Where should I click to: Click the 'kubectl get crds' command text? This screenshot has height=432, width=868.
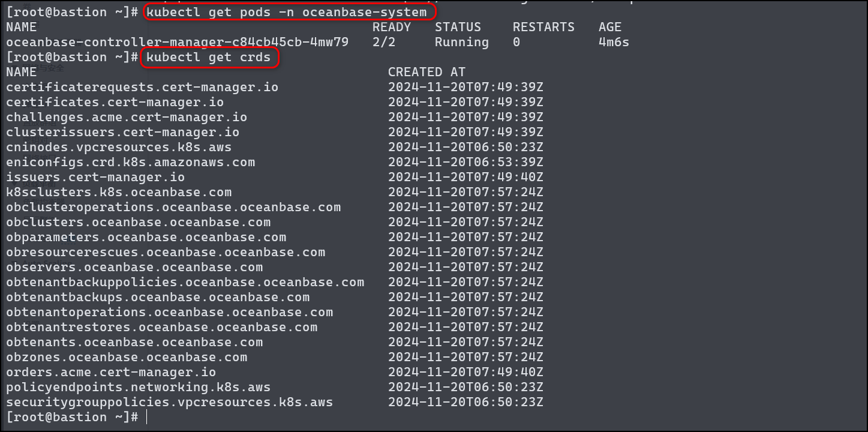[x=209, y=58]
